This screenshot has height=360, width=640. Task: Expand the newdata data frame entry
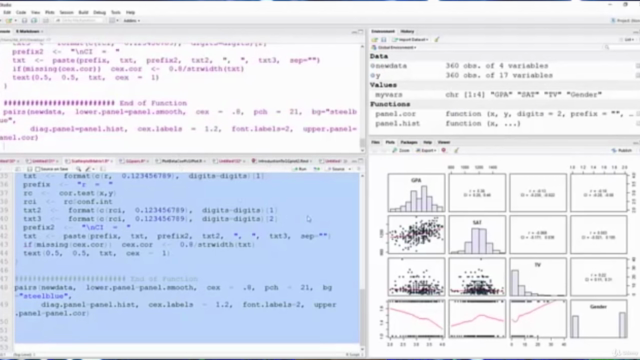point(372,66)
